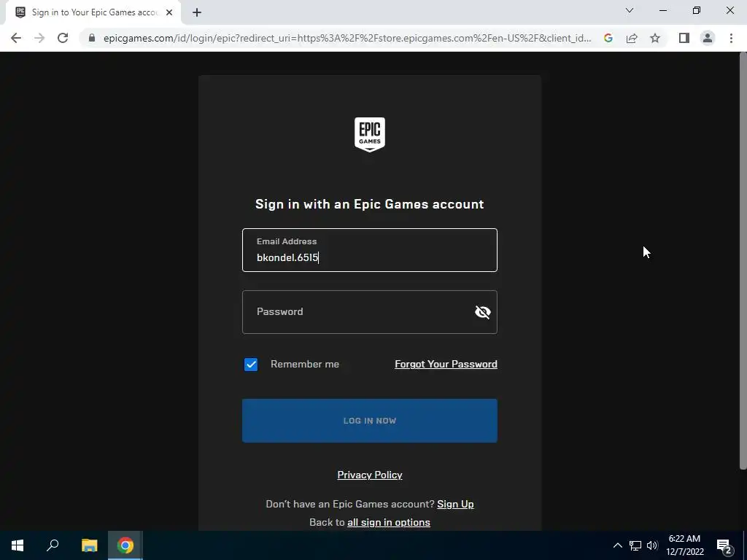Viewport: 747px width, 560px height.
Task: Click the browser forward arrow
Action: (x=39, y=38)
